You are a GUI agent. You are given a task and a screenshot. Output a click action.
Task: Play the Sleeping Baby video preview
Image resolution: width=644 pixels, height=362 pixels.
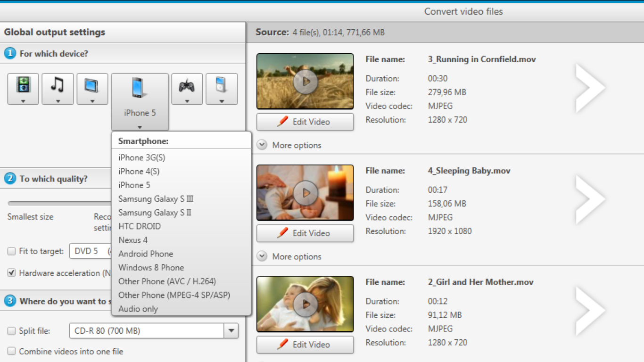[305, 193]
